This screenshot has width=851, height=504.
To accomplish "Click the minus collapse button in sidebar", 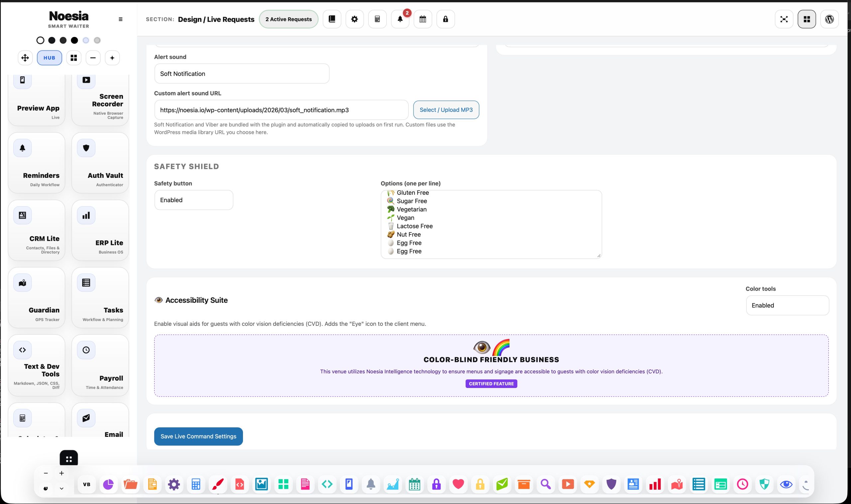I will 93,58.
